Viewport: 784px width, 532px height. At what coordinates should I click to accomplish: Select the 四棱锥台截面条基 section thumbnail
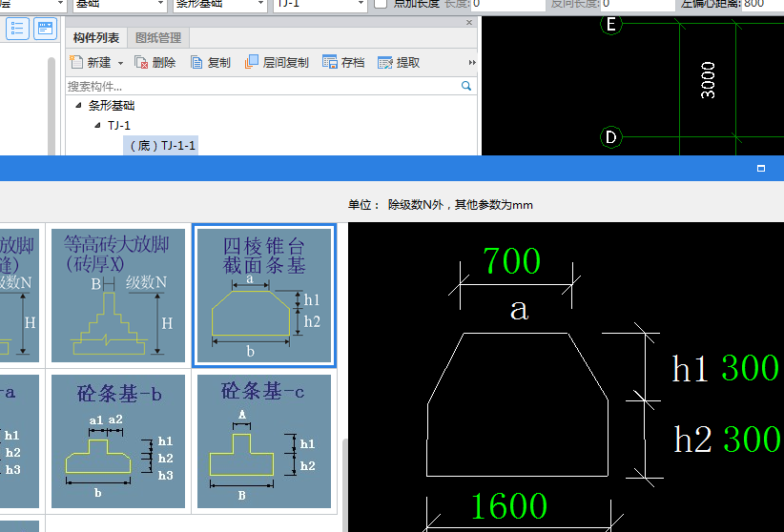(x=264, y=296)
